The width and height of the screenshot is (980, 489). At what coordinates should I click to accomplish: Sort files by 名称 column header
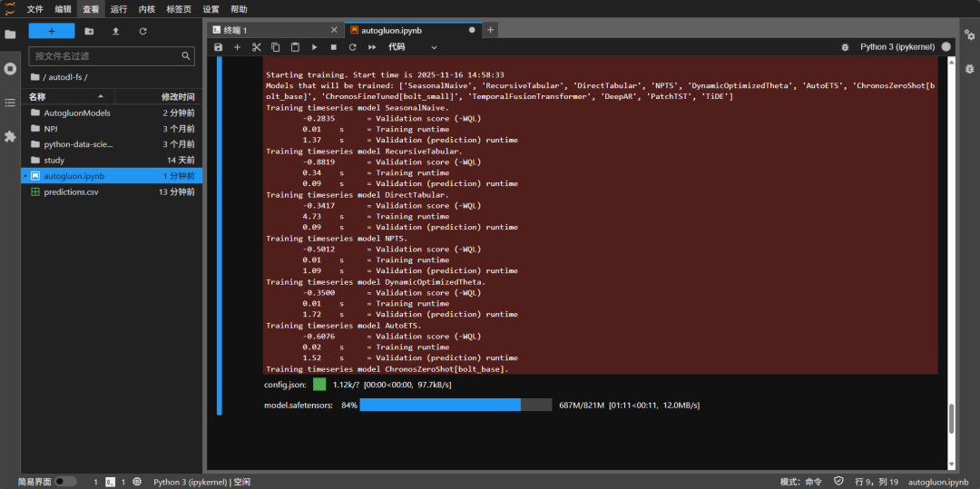(x=67, y=97)
